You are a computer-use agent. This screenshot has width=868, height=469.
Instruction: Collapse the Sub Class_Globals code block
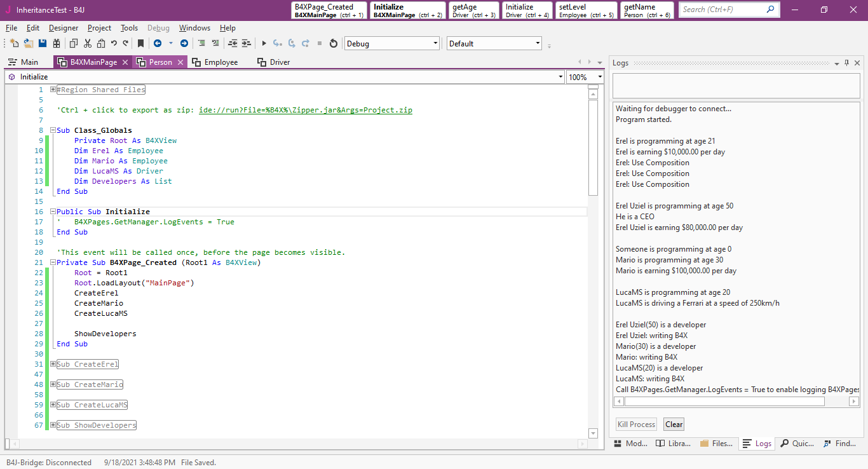[x=53, y=130]
